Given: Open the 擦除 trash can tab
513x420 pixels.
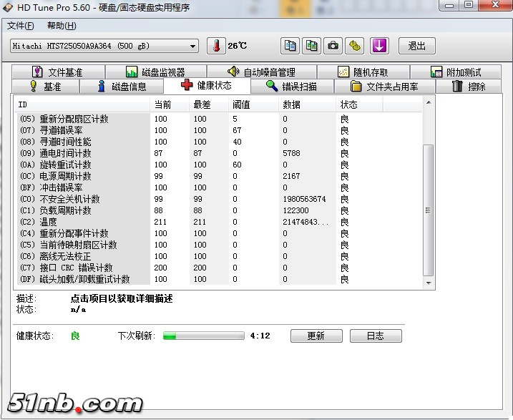Looking at the screenshot, I should [x=469, y=87].
